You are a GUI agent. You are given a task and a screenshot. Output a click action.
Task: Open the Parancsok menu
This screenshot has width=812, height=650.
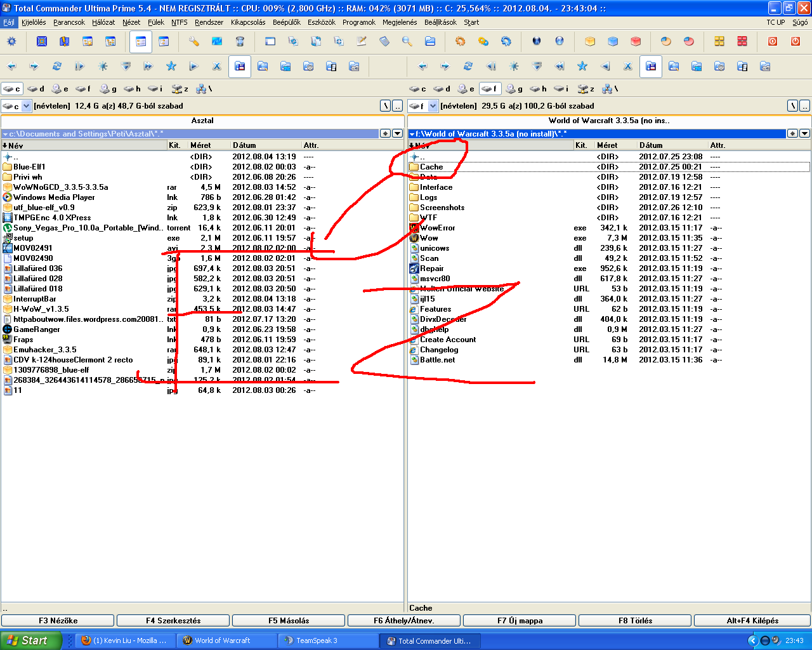69,22
